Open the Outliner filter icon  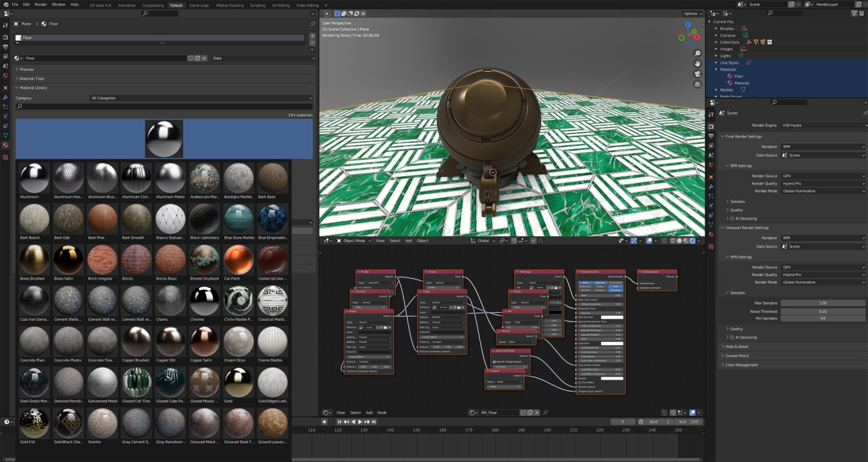854,13
